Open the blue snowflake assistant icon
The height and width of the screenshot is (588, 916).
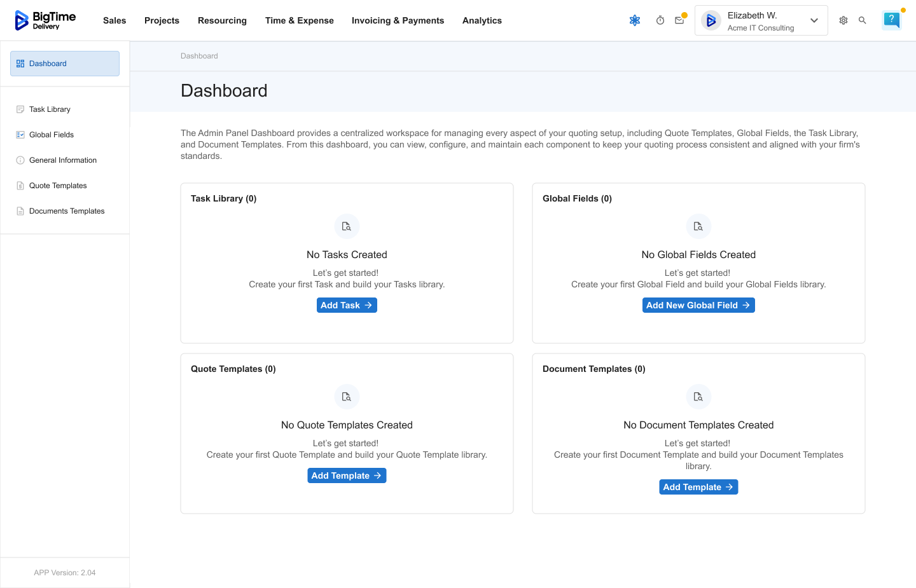(634, 20)
